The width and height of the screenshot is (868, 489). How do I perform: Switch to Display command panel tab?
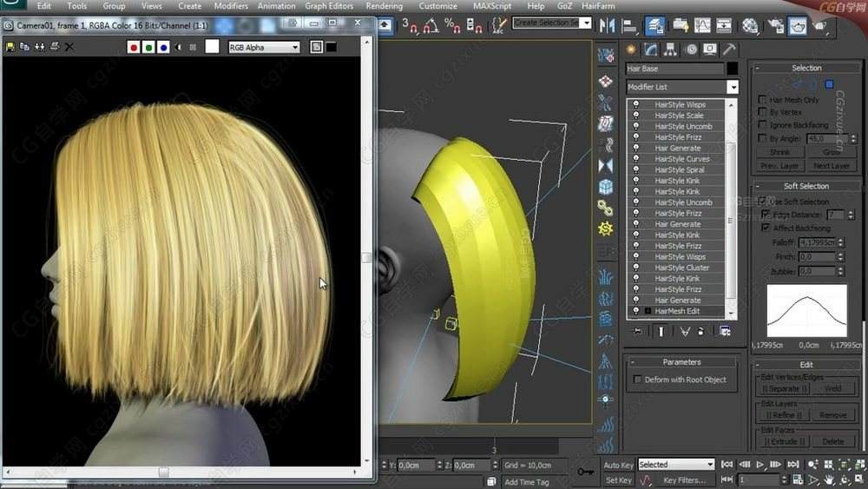pyautogui.click(x=710, y=50)
